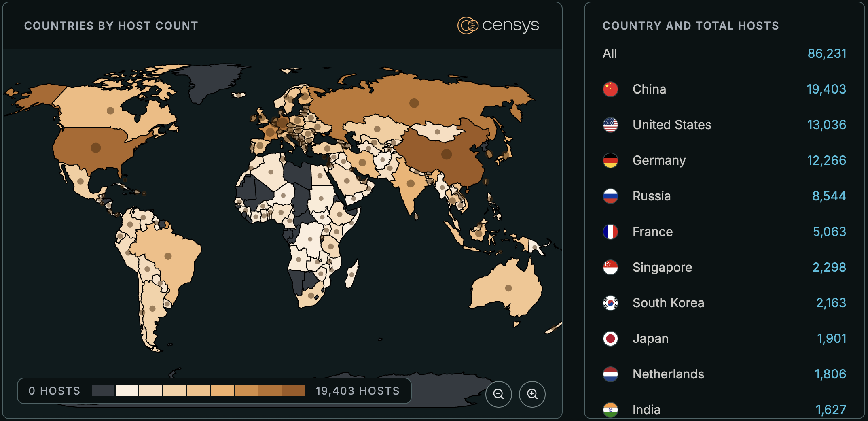The height and width of the screenshot is (421, 868).
Task: Click the South Korea flag icon
Action: tap(610, 303)
